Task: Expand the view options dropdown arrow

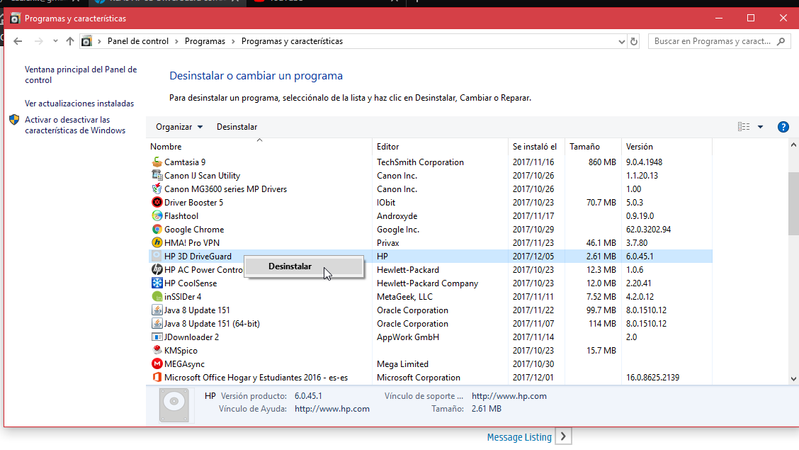Action: 760,127
